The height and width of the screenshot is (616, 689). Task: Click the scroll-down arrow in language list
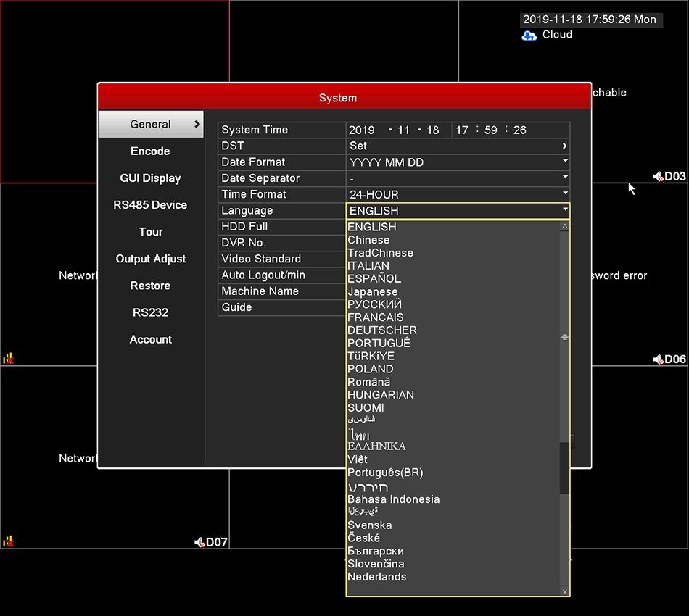pos(565,591)
